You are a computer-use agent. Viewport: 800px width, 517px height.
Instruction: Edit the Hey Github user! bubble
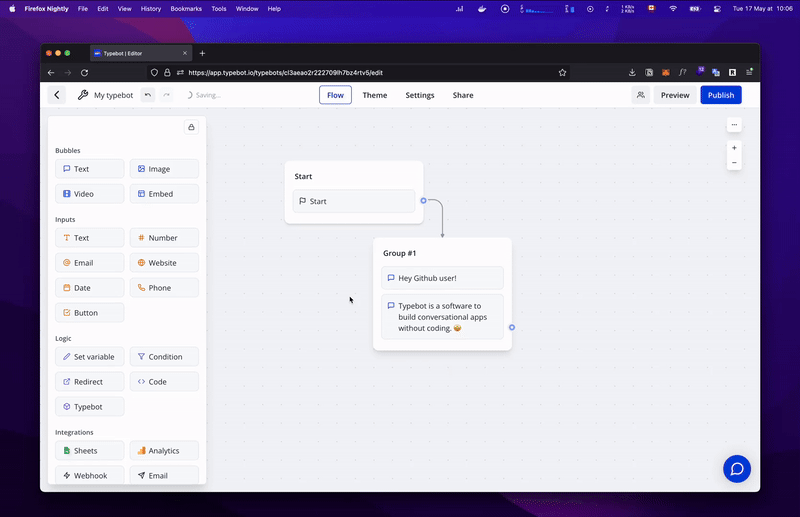[x=442, y=278]
